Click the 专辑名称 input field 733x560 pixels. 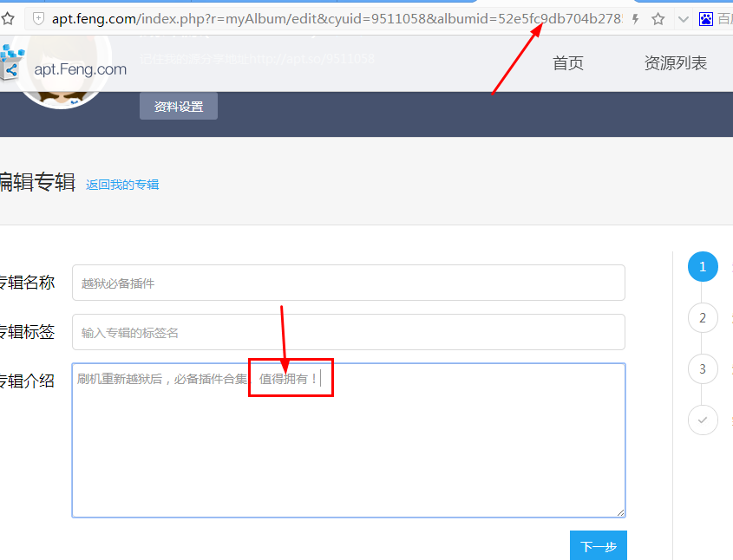pyautogui.click(x=348, y=283)
